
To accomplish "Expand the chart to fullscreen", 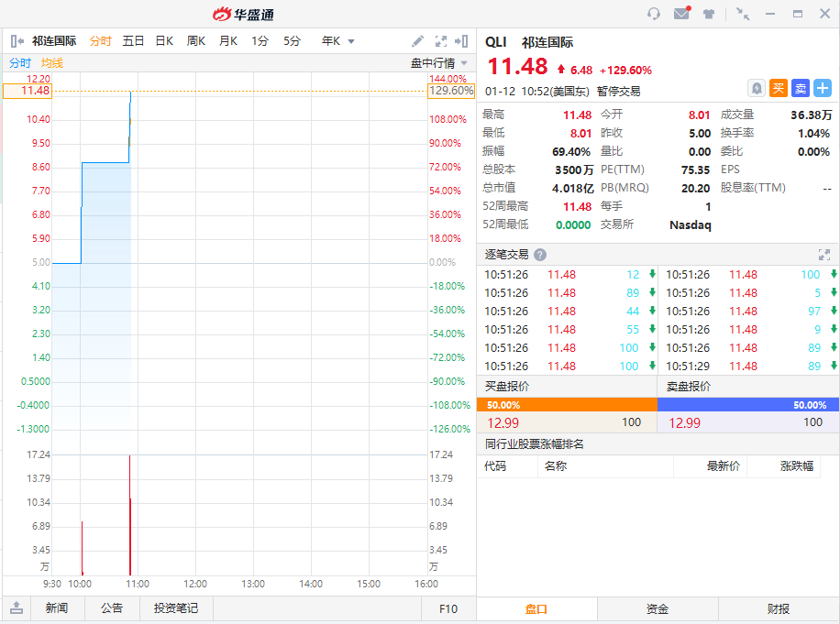I will click(441, 41).
